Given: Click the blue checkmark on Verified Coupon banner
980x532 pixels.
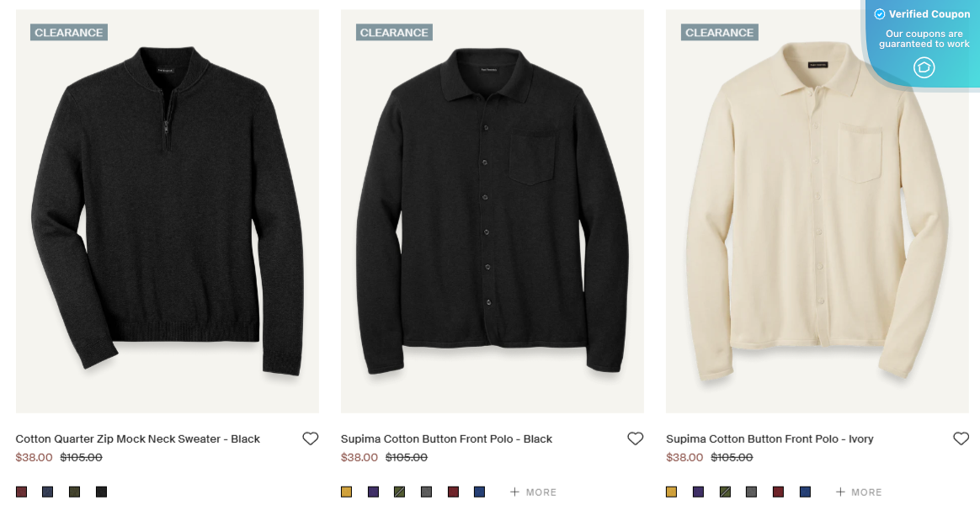Looking at the screenshot, I should pyautogui.click(x=879, y=13).
